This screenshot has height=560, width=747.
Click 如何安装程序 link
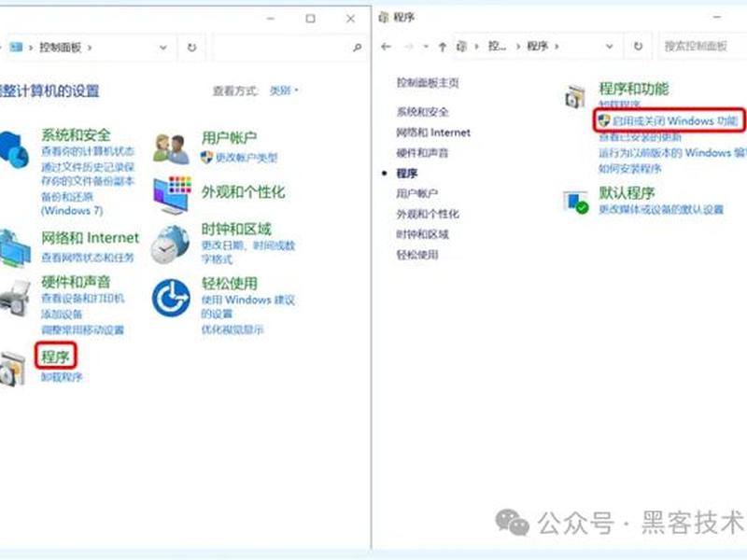tap(629, 169)
